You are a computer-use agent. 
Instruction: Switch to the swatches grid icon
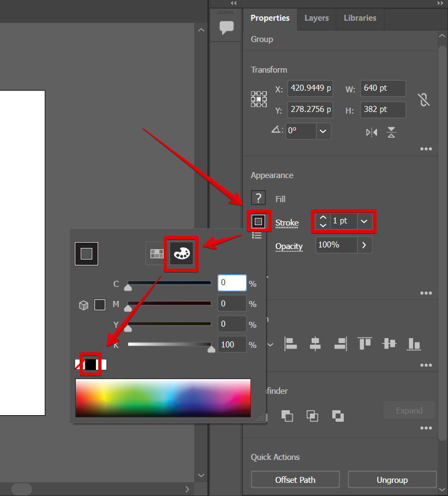pyautogui.click(x=157, y=253)
